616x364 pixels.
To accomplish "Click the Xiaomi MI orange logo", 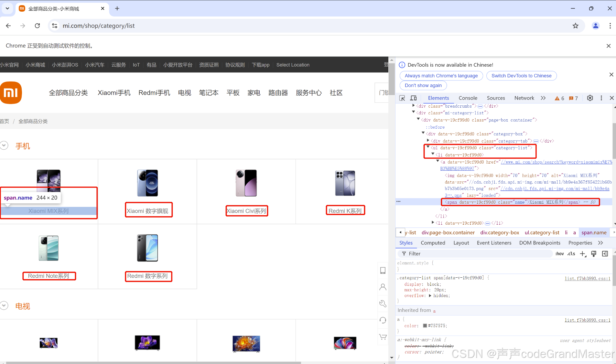I will [x=11, y=93].
